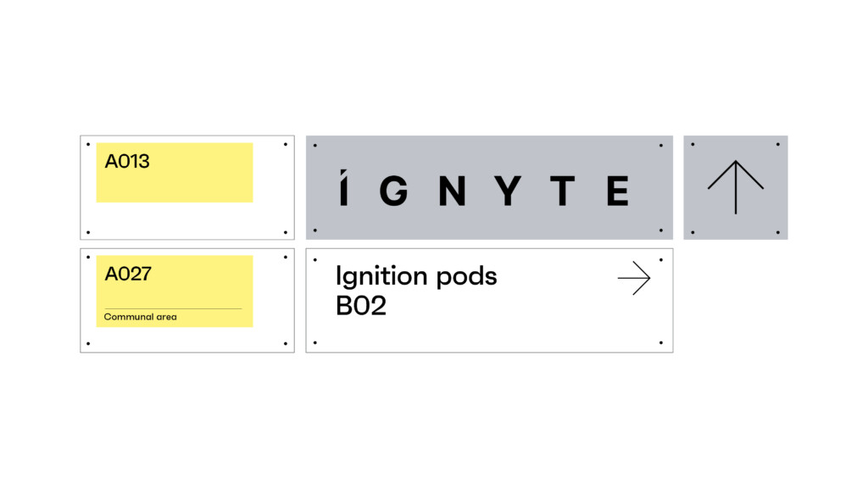This screenshot has height=488, width=868.
Task: Click the top-left screw dot of the A013 sign
Action: 89,144
